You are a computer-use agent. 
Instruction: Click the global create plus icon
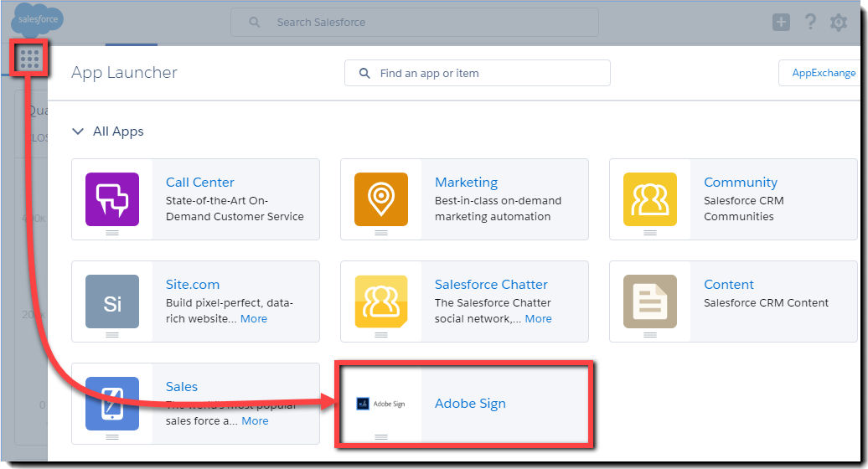781,23
